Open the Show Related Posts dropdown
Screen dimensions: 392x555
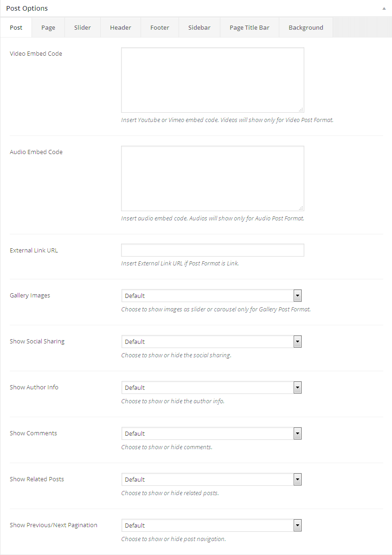pyautogui.click(x=212, y=479)
